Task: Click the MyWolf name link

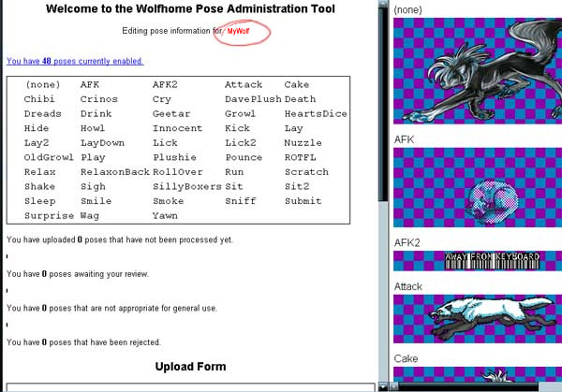Action: [240, 31]
